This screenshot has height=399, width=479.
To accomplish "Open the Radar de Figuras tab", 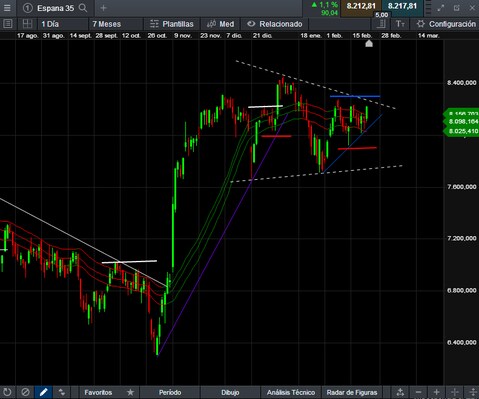I will click(x=352, y=392).
